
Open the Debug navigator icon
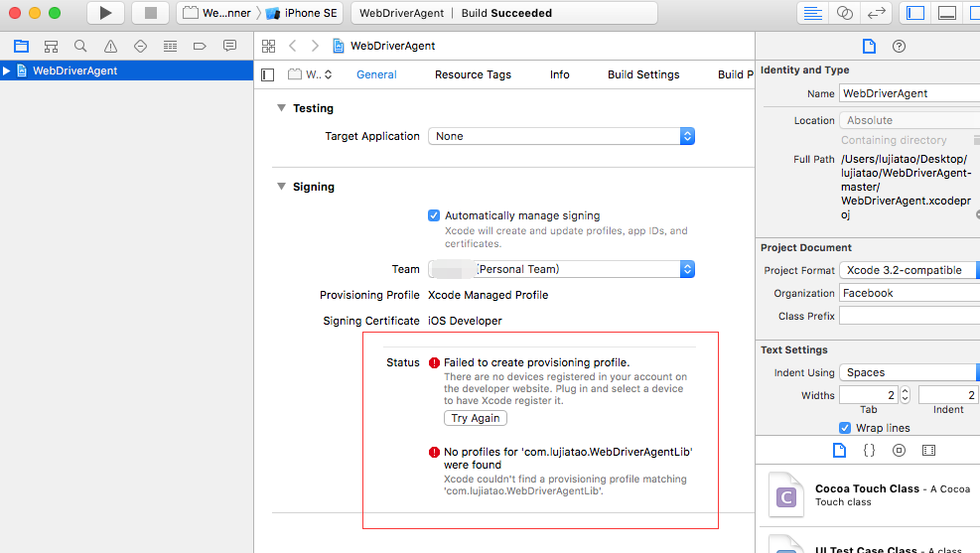170,46
